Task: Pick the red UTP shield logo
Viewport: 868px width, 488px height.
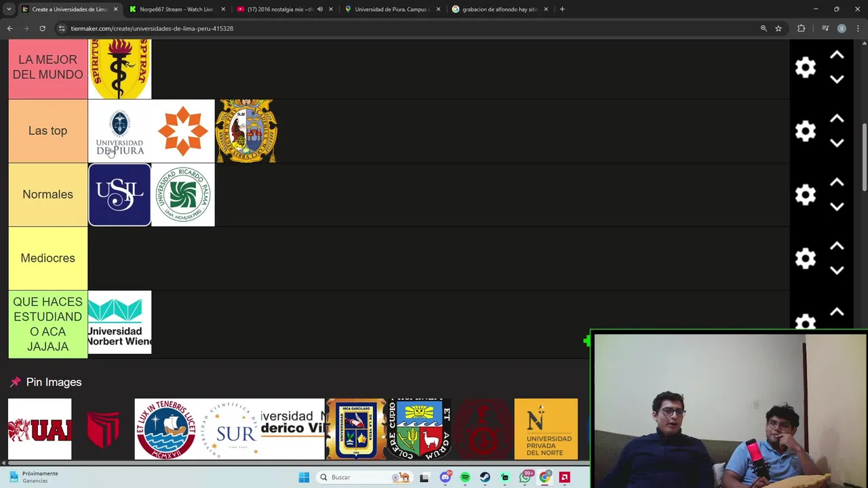Action: (x=103, y=429)
